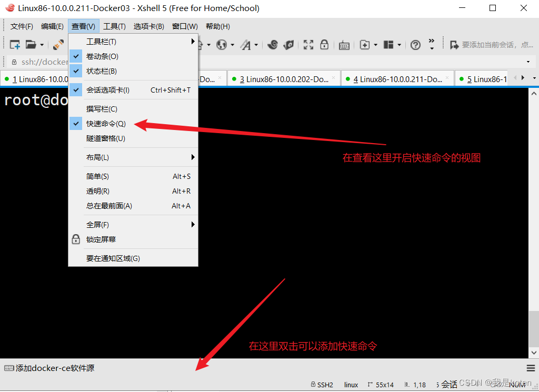
Task: Click the 1,18 cursor position indicator
Action: (415, 385)
